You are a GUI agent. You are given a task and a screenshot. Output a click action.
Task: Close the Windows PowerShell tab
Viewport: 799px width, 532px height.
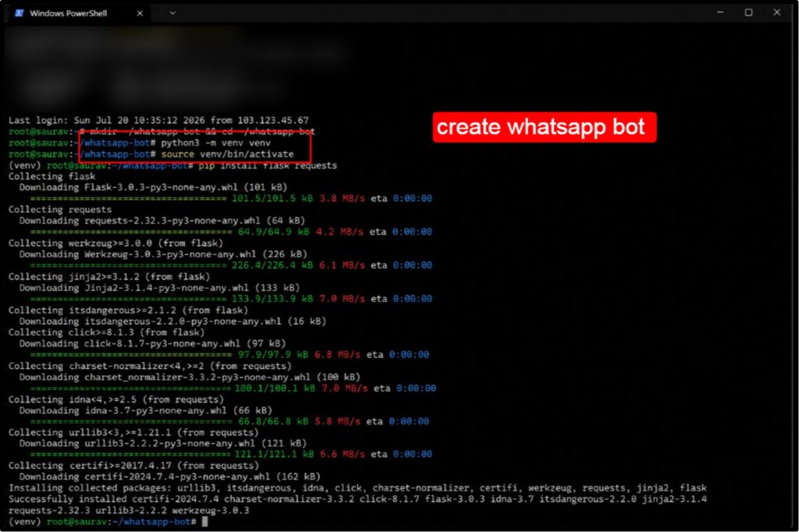tap(140, 13)
